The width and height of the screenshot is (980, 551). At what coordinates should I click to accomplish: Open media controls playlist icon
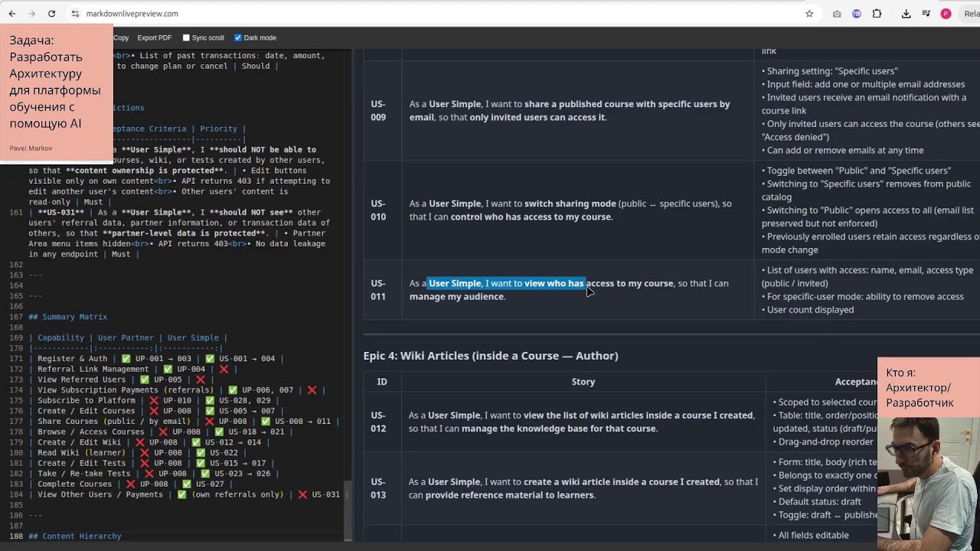[x=926, y=14]
